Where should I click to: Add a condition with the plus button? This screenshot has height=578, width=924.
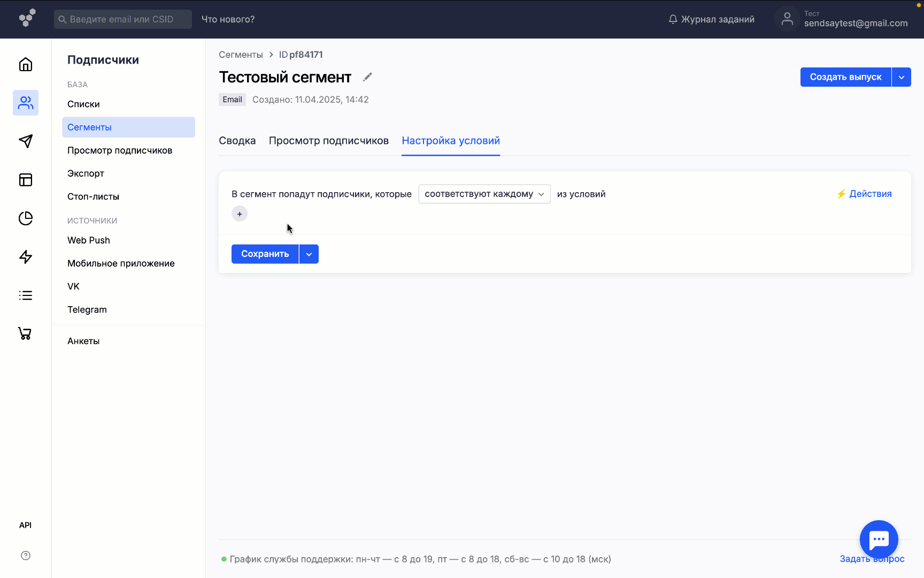pyautogui.click(x=240, y=214)
